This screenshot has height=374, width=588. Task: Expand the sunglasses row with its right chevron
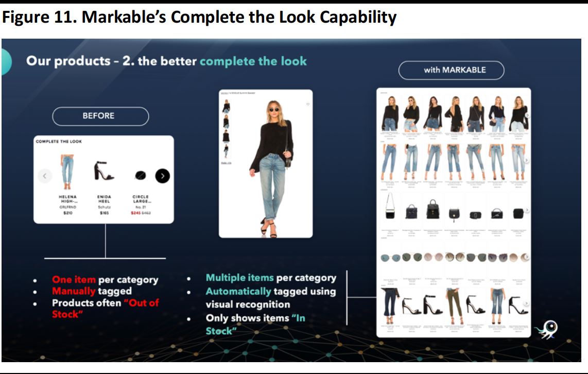tap(526, 257)
